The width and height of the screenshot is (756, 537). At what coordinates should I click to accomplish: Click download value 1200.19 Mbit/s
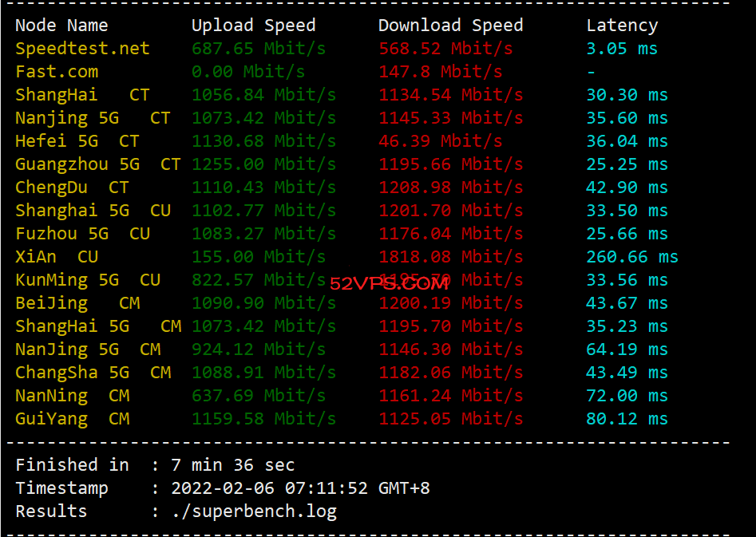coord(451,303)
